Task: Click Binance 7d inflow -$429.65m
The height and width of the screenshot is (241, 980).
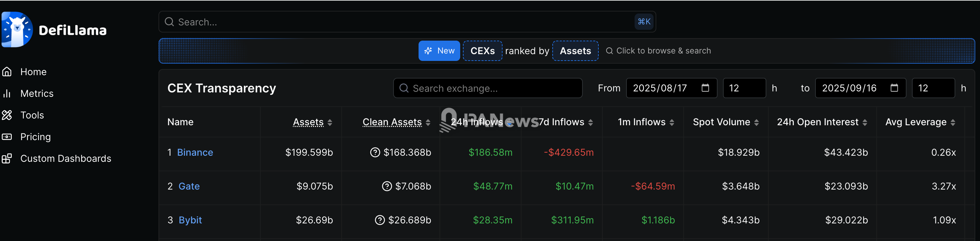Action: pyautogui.click(x=569, y=152)
